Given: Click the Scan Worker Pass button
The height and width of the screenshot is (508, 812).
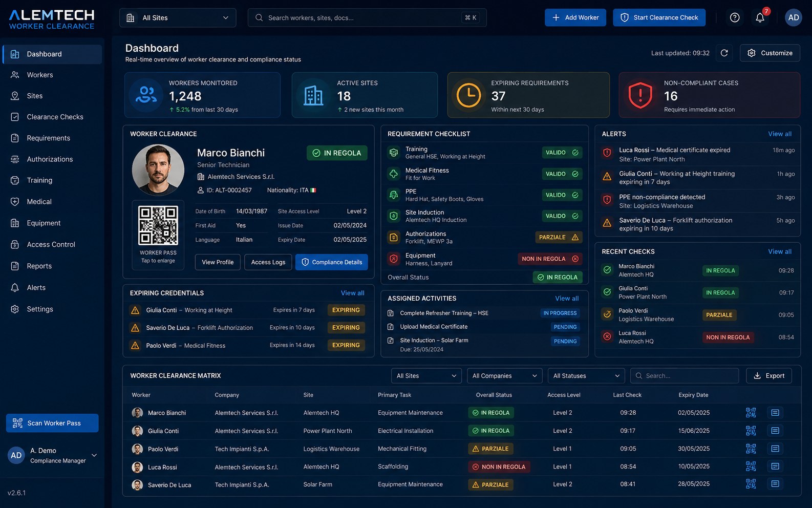Looking at the screenshot, I should tap(52, 423).
